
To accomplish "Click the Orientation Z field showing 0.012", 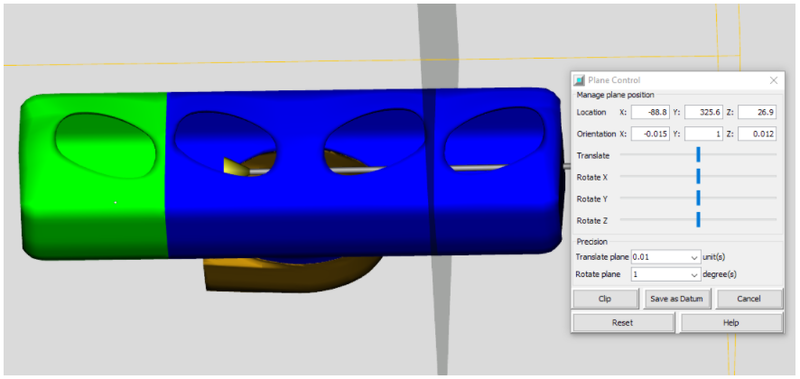I will [757, 134].
